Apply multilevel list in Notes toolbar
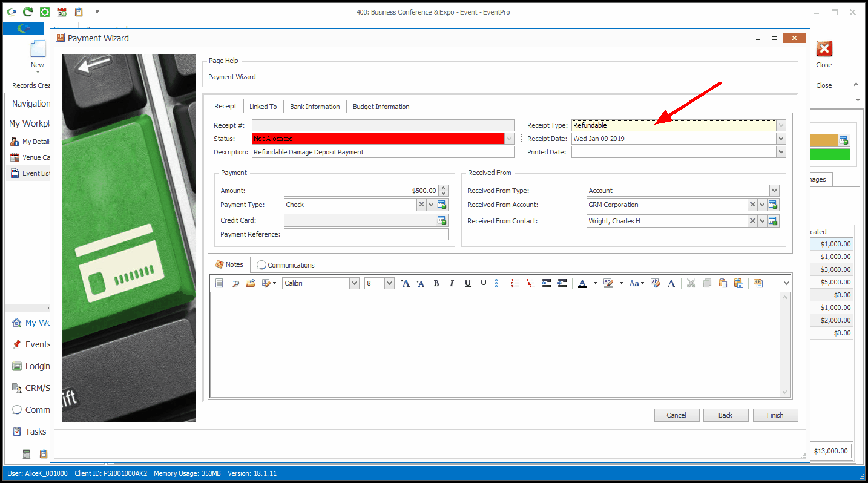Screen dimensions: 868x483 tap(531, 283)
